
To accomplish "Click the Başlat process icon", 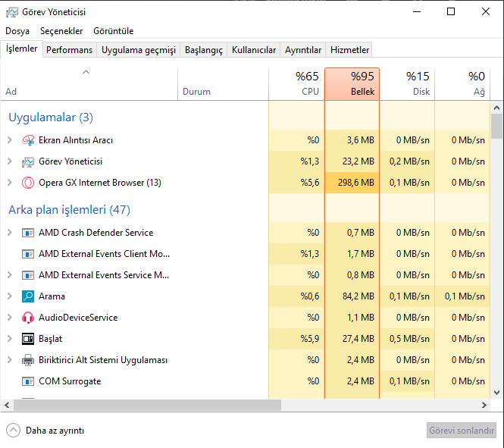I will [28, 339].
